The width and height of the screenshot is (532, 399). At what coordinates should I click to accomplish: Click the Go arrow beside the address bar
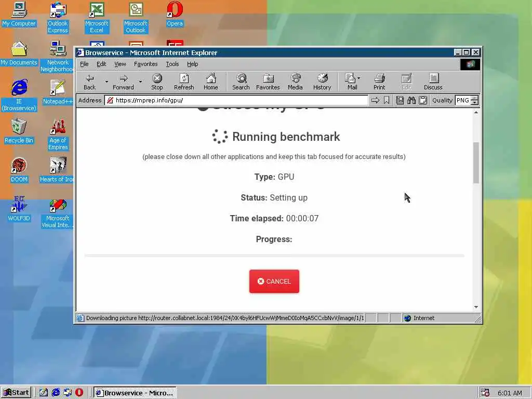(375, 100)
